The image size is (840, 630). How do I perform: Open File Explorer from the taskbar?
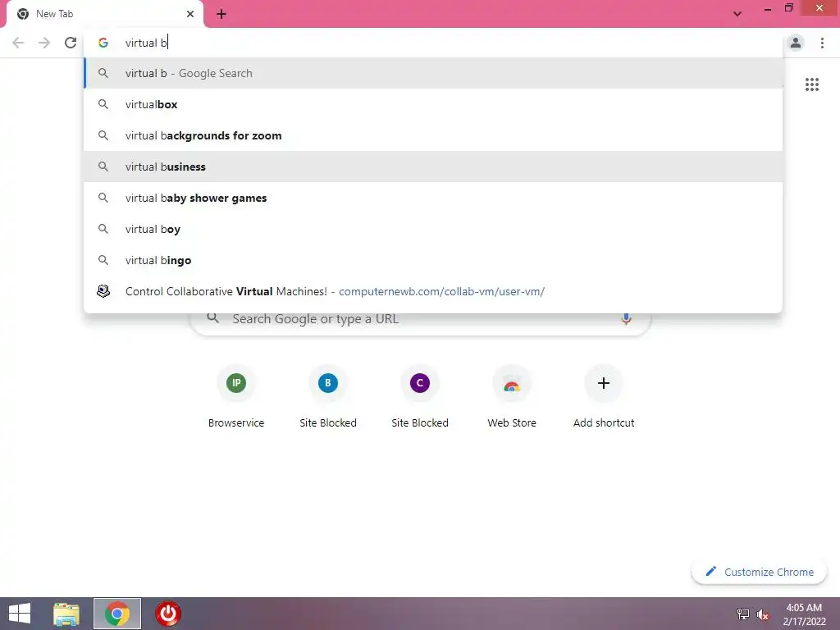click(66, 614)
